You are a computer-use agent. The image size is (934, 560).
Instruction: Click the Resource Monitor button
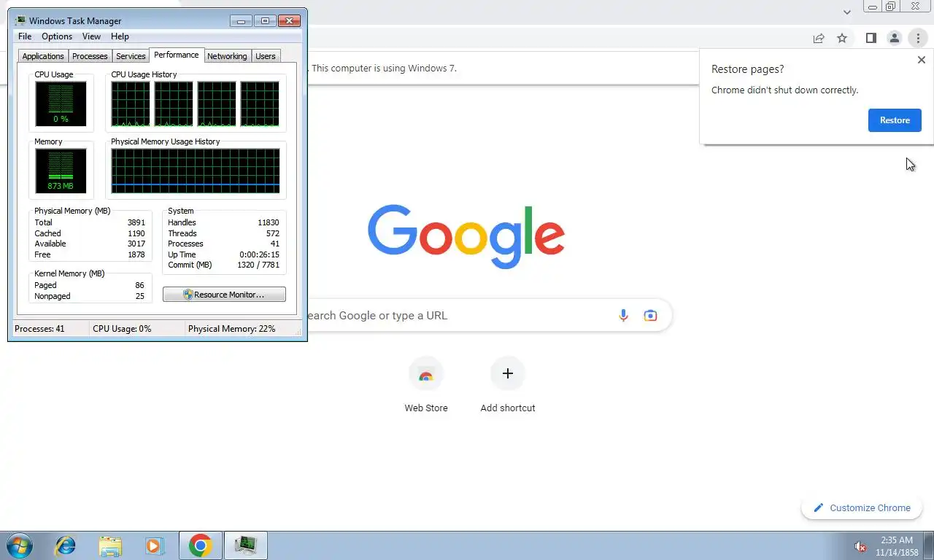[224, 295]
